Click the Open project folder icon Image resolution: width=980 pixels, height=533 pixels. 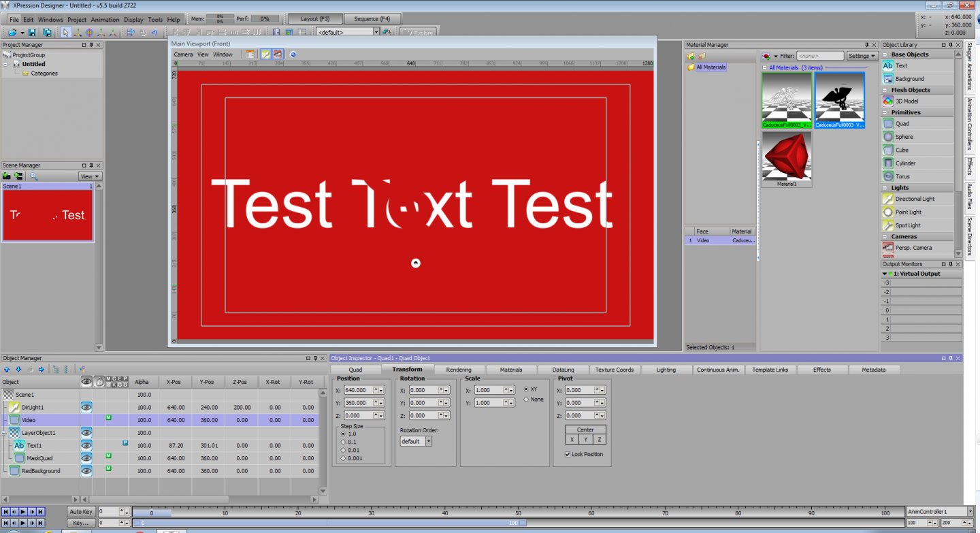14,32
